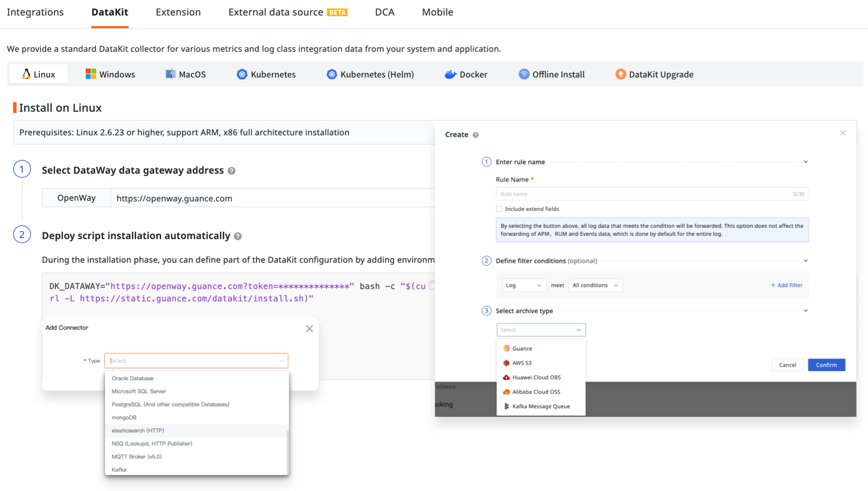Collapse the Select archive type section

pyautogui.click(x=806, y=311)
